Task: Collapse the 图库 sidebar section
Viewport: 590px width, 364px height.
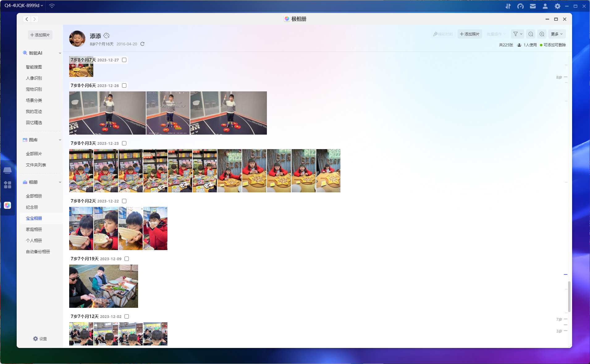Action: [60, 140]
